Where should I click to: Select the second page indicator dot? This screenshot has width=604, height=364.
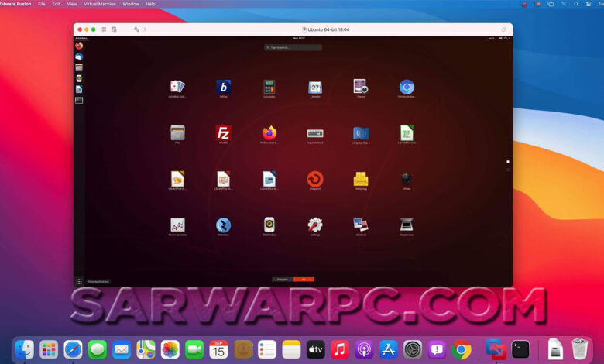508,170
